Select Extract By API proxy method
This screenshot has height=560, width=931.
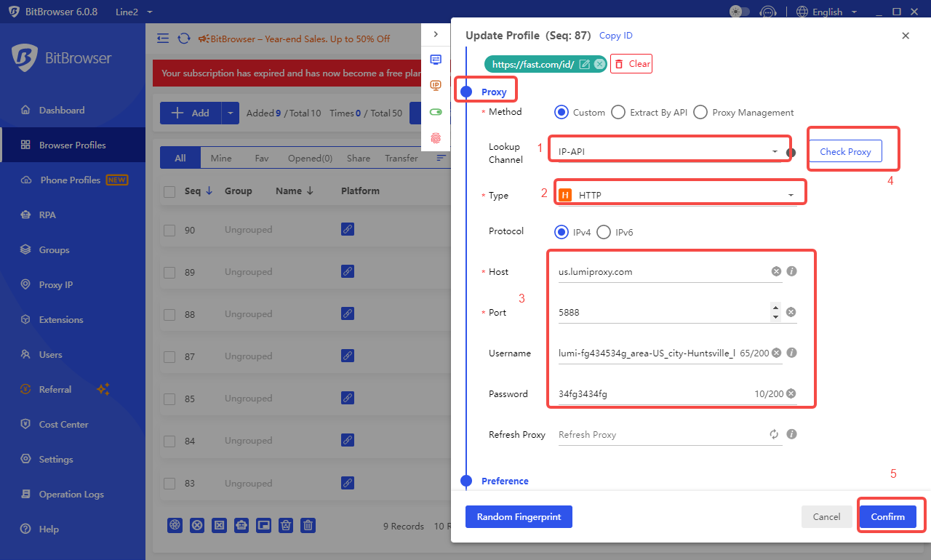click(618, 112)
